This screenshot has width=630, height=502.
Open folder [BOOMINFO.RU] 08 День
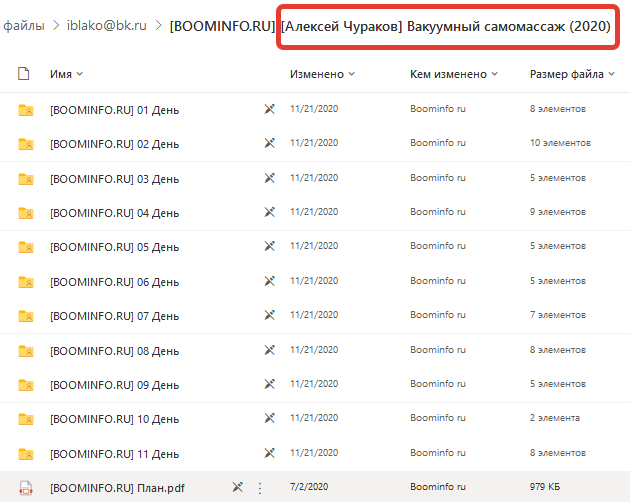click(114, 351)
